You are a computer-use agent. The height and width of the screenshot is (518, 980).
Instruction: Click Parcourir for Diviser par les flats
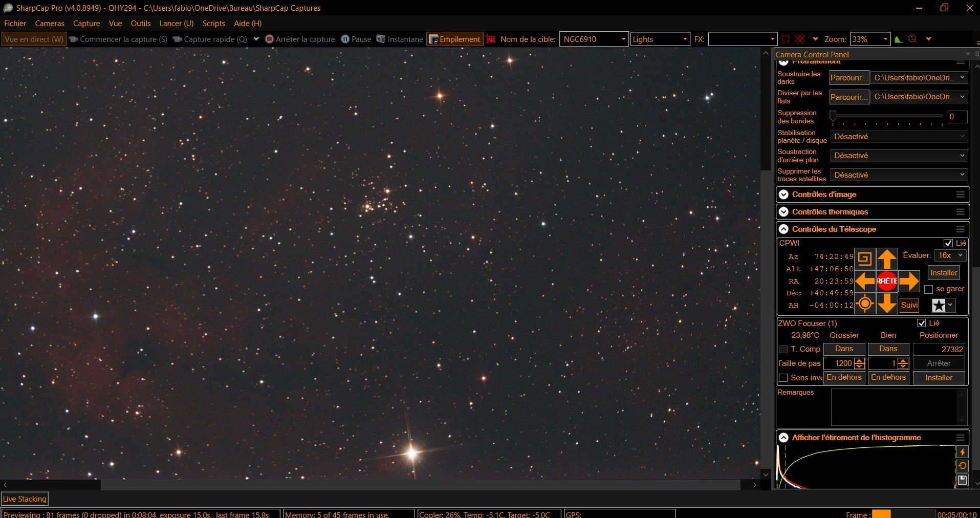(849, 97)
